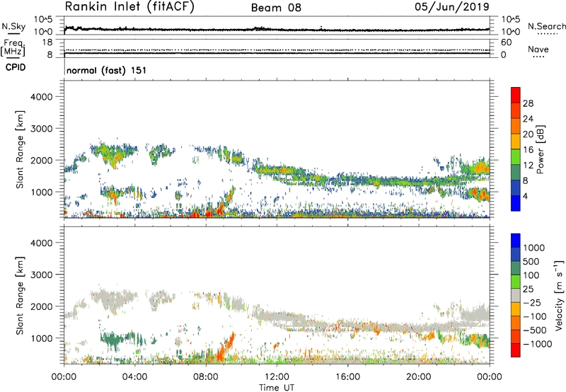Click the 'Nave' legend label
The width and height of the screenshot is (566, 392).
click(x=538, y=50)
